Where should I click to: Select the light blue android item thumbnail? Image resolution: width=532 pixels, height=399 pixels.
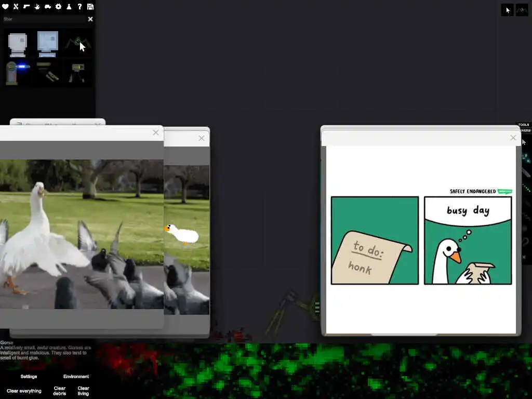pyautogui.click(x=47, y=44)
